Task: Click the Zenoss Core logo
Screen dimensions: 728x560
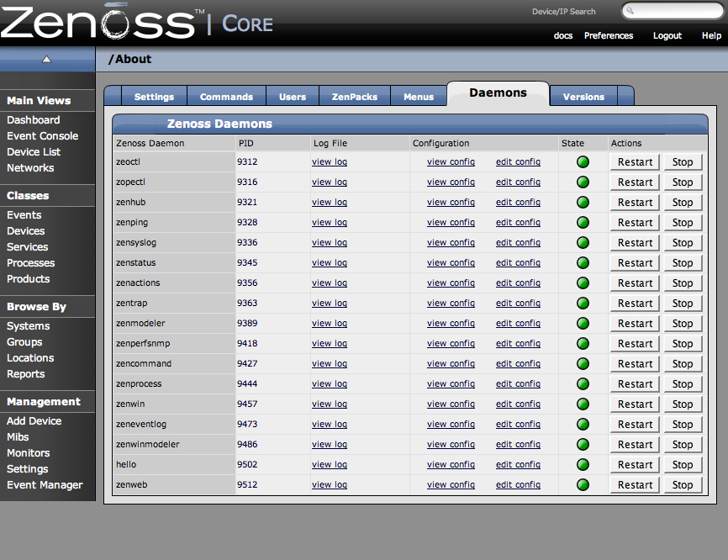Action: (x=136, y=21)
